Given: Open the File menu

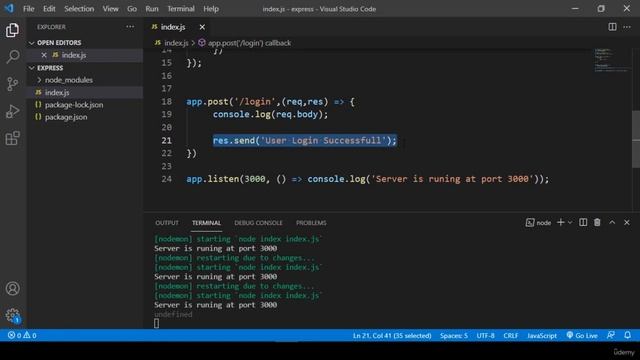Looking at the screenshot, I should (29, 9).
